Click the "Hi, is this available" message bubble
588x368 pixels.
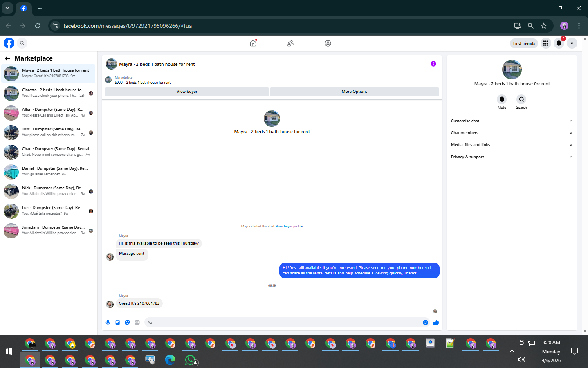pyautogui.click(x=159, y=243)
